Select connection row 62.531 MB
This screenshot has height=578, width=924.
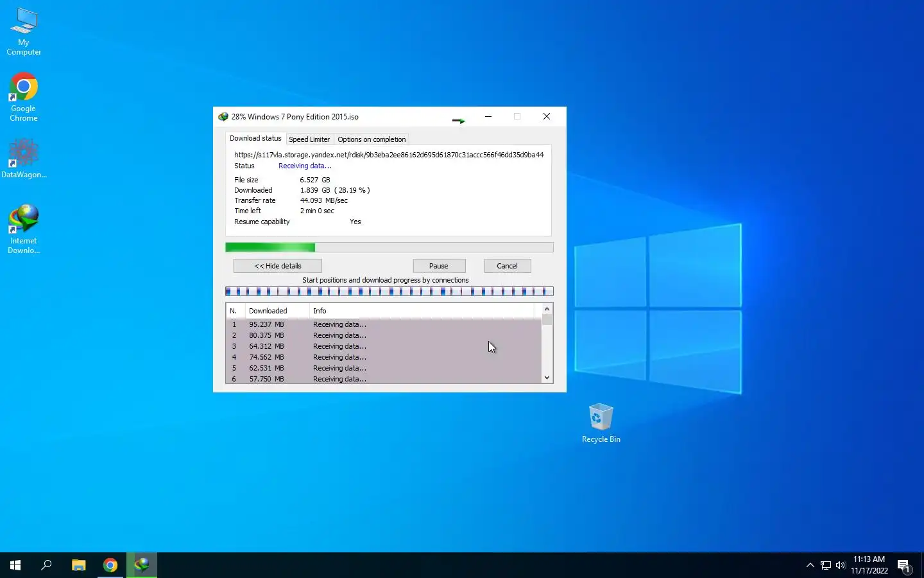384,369
